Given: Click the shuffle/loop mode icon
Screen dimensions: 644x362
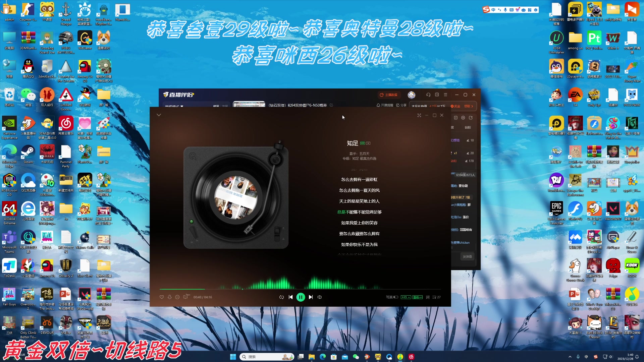Looking at the screenshot, I should (281, 297).
